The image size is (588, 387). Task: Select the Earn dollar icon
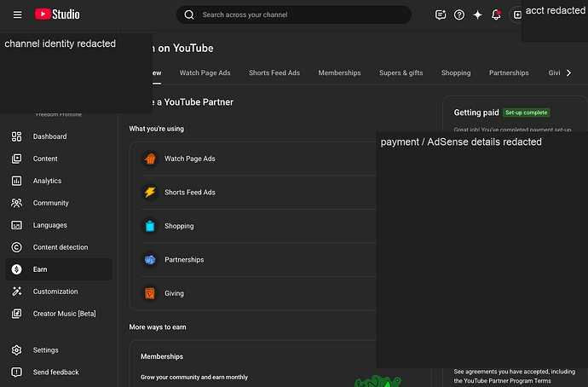(16, 269)
